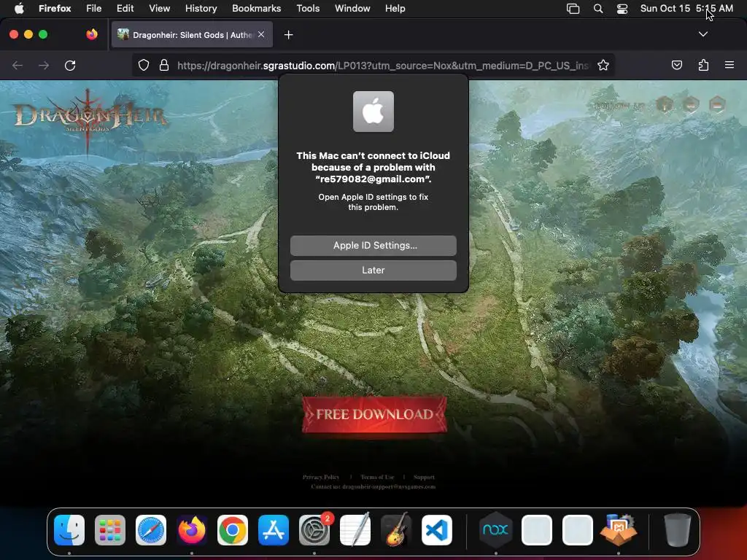This screenshot has width=747, height=560.
Task: Click the red FREE DOWNLOAD button
Action: click(374, 414)
